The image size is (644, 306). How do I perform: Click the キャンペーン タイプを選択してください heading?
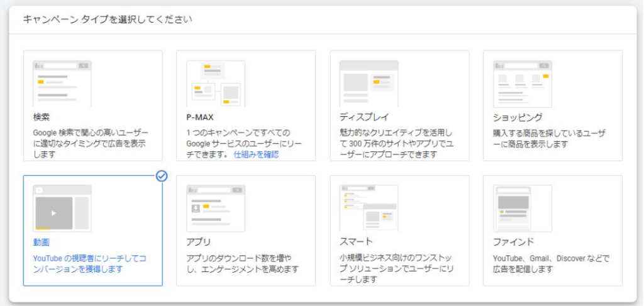[107, 19]
